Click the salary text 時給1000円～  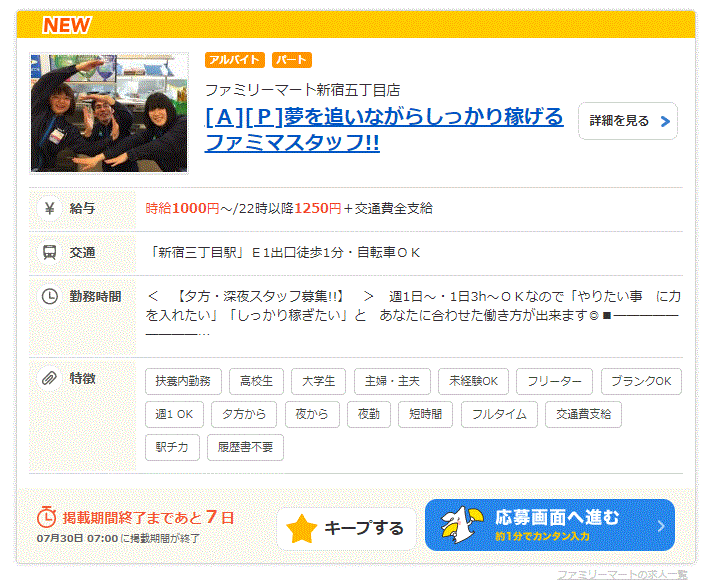pyautogui.click(x=189, y=208)
